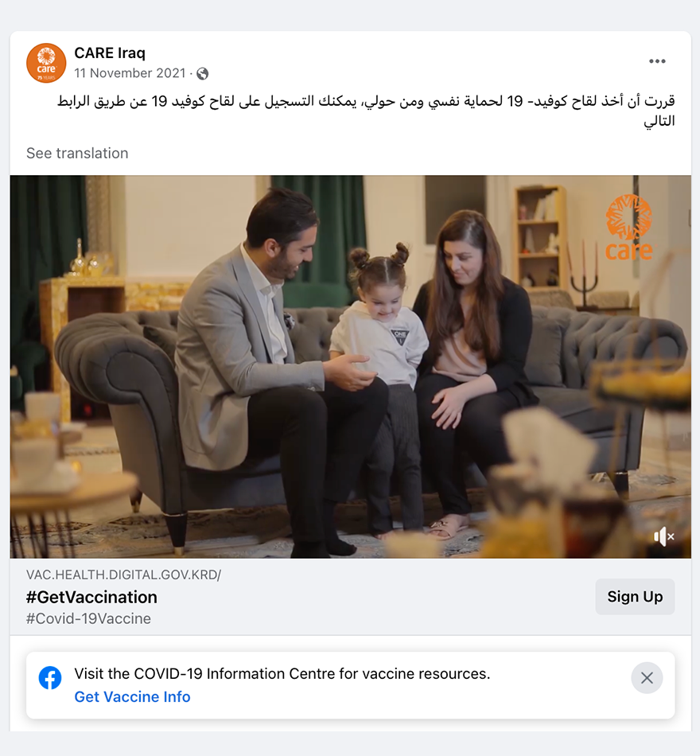Click the #Covid-19Vaccine hashtag text
The width and height of the screenshot is (700, 756).
click(x=88, y=618)
